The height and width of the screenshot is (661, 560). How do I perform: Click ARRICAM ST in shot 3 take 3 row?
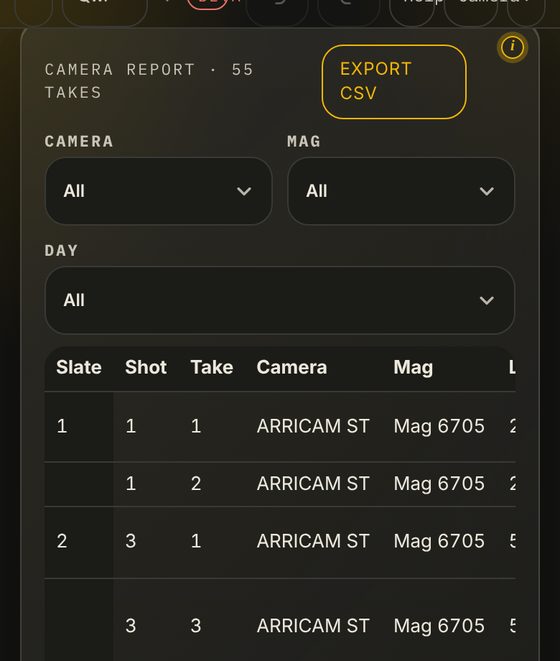(313, 626)
